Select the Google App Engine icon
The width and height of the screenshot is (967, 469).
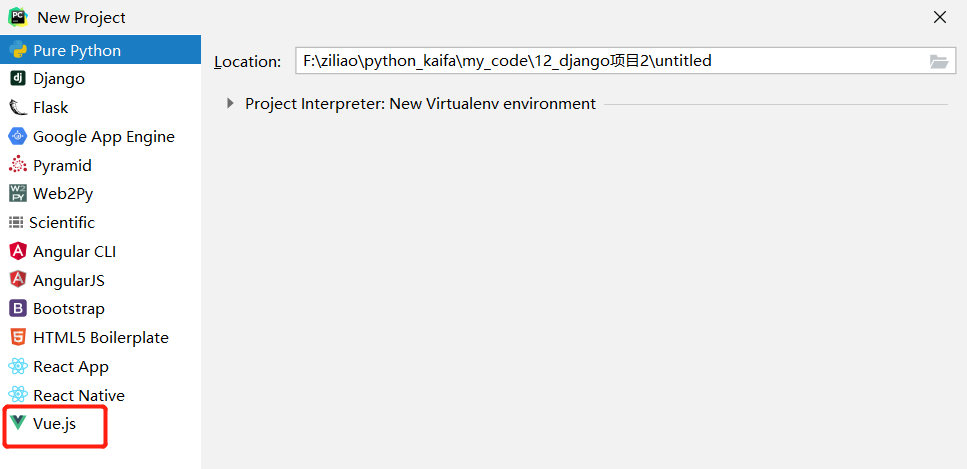click(18, 137)
